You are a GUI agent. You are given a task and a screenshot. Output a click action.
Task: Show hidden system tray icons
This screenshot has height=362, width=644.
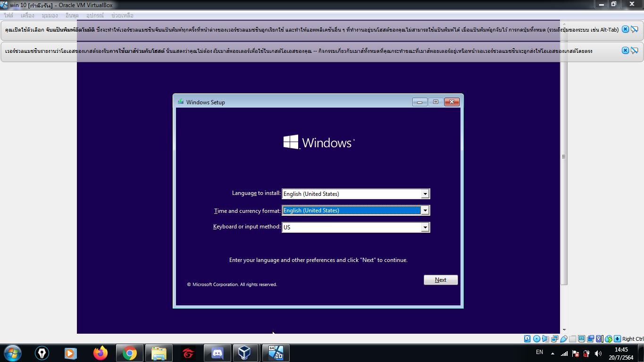point(552,353)
